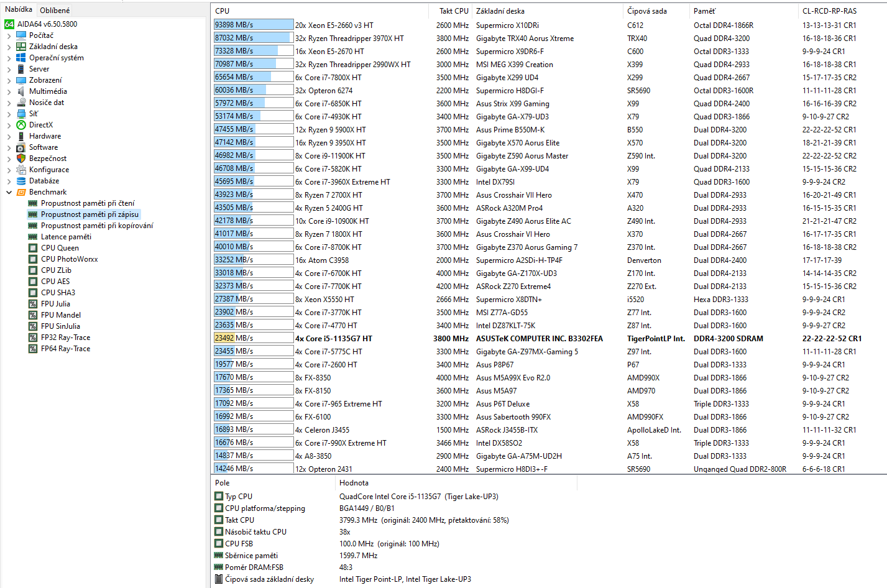Click the Latence paměti memory icon

pos(33,237)
